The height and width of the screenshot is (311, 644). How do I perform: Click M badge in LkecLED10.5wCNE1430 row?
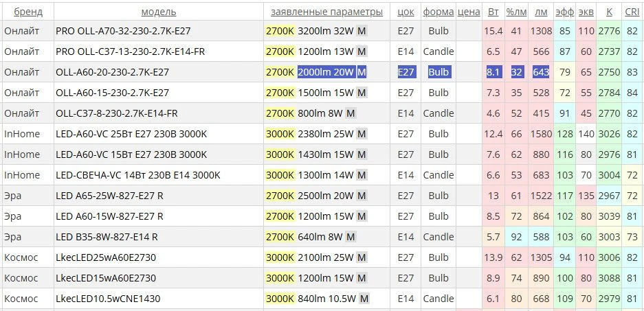click(364, 299)
